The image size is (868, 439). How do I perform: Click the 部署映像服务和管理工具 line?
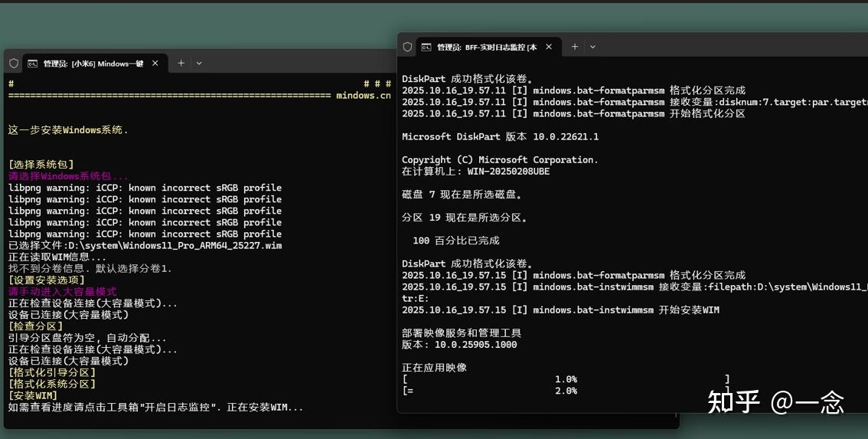(462, 333)
